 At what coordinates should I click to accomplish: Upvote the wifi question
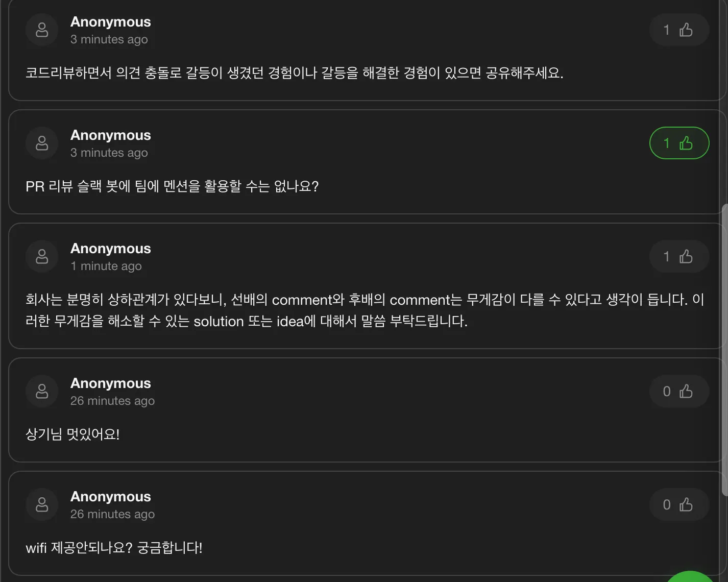pos(679,505)
